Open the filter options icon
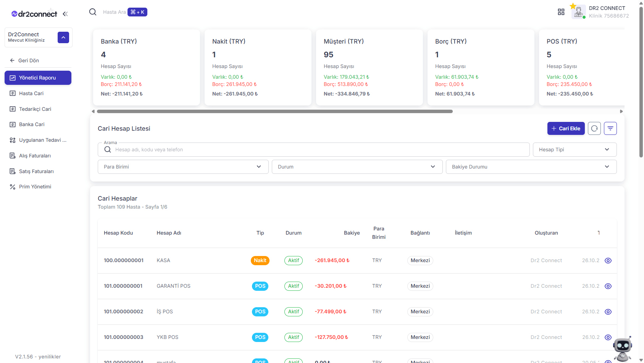This screenshot has height=363, width=644. (610, 128)
